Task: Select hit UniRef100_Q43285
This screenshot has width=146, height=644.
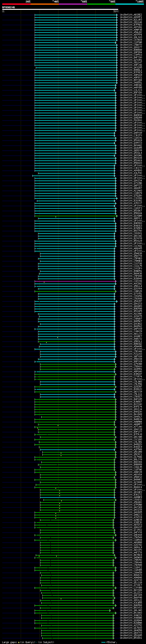Action: [x=131, y=67]
